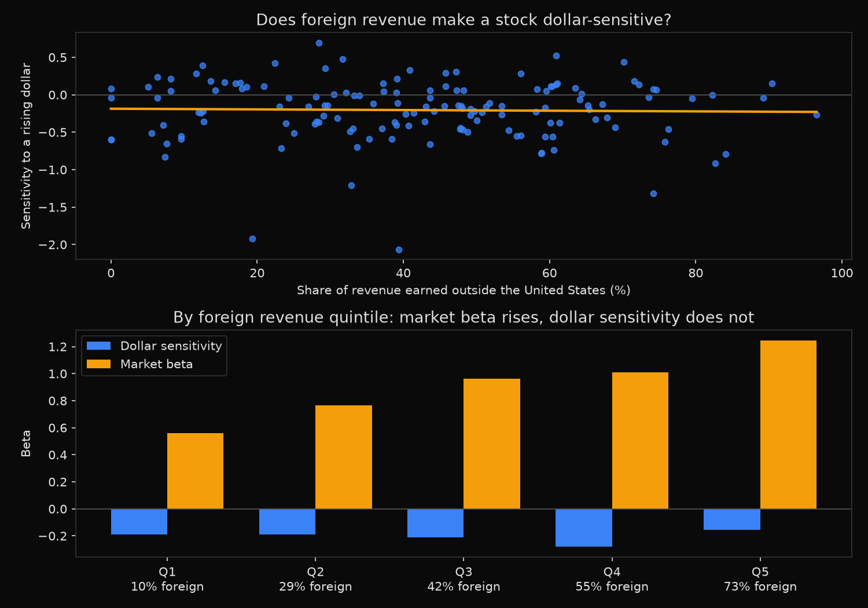868x608 pixels.
Task: Click the scatter point near 74% share, -1.3
Action: (x=653, y=193)
